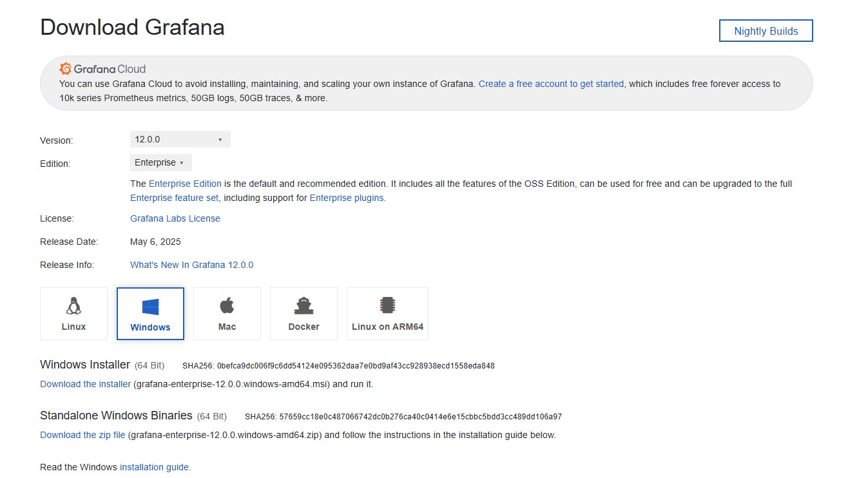The image size is (868, 478).
Task: Open the Enterprise Edition link
Action: (x=185, y=184)
